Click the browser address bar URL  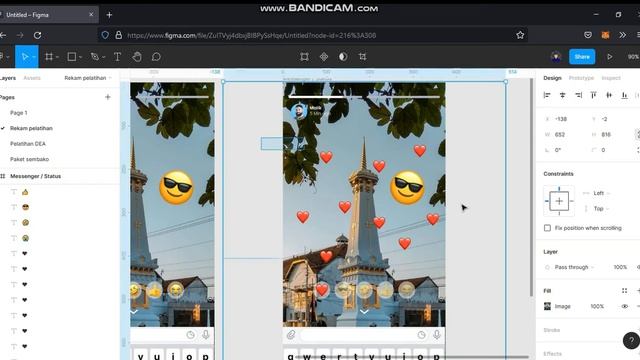coord(251,36)
